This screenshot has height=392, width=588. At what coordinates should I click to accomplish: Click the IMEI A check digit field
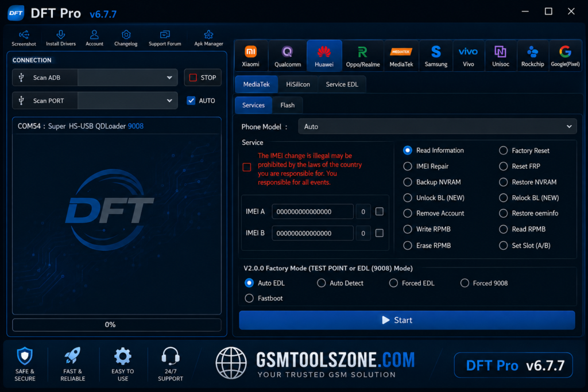click(363, 211)
